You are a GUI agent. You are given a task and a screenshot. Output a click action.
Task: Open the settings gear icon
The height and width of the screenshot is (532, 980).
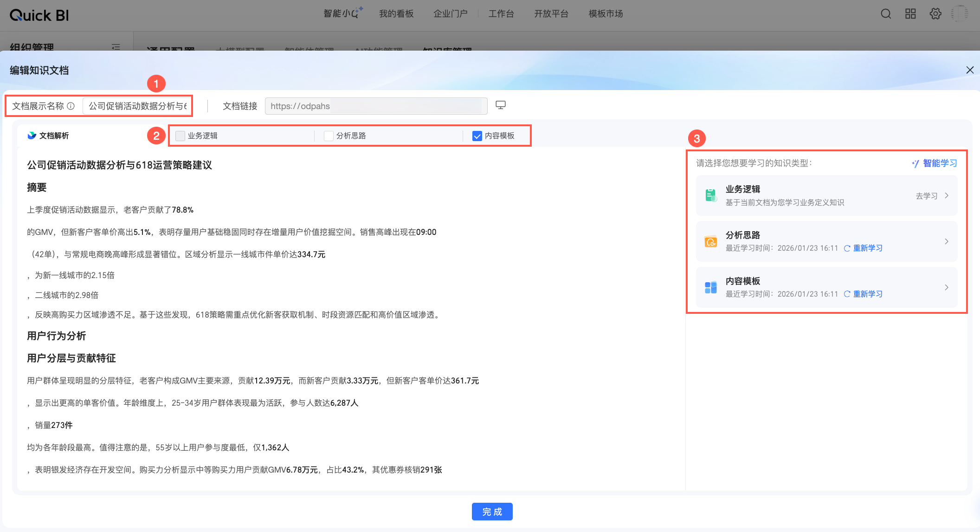point(935,14)
